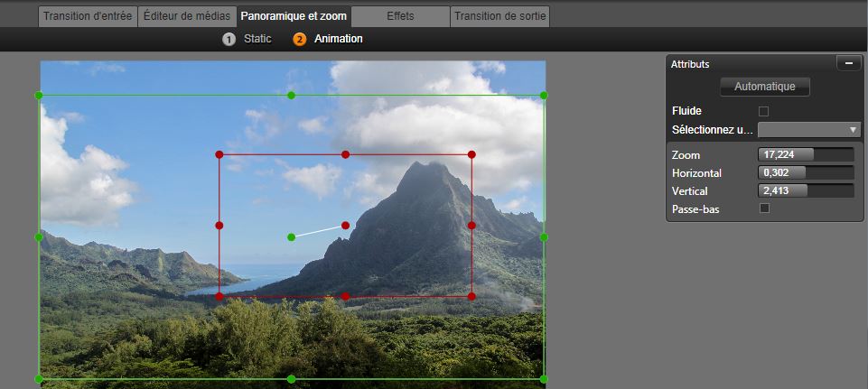Select the green frame top-middle handle
Viewport: 868px width, 389px height.
[x=291, y=95]
